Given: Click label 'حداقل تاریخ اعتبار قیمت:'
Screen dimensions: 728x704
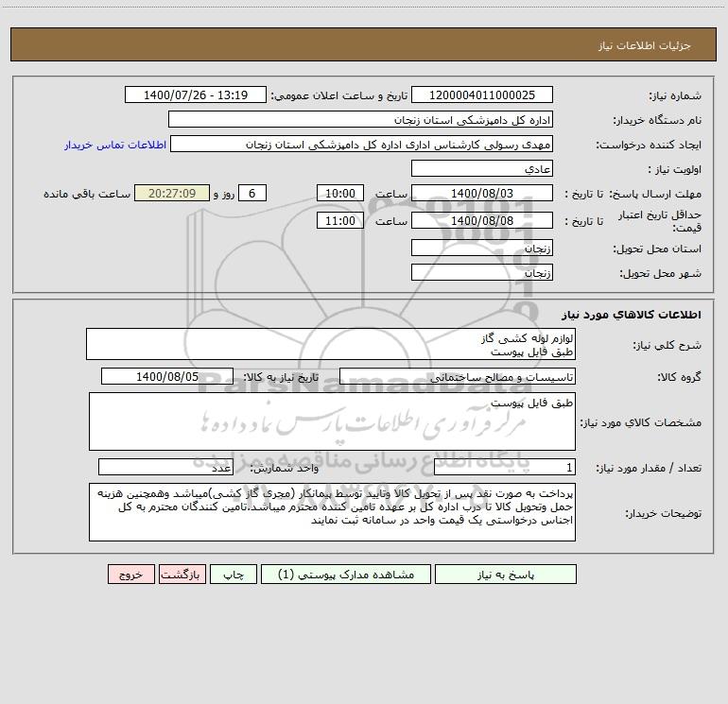Looking at the screenshot, I should [x=660, y=221].
